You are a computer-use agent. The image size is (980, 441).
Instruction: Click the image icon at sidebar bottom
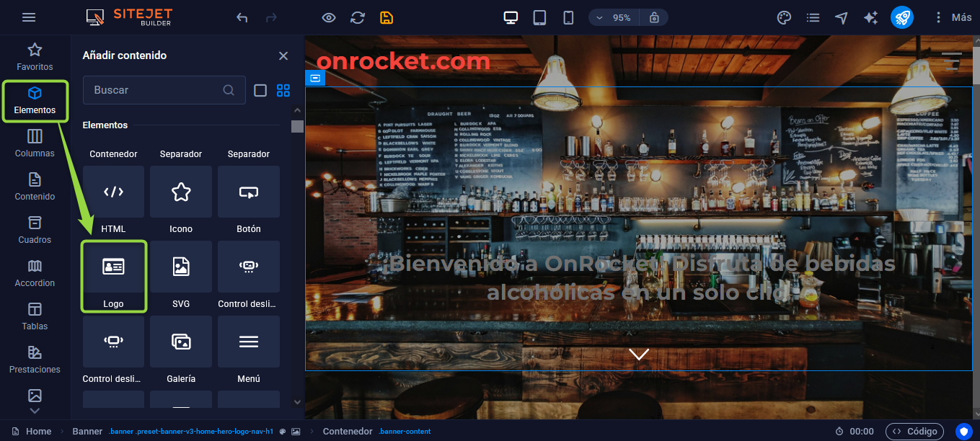[x=35, y=396]
